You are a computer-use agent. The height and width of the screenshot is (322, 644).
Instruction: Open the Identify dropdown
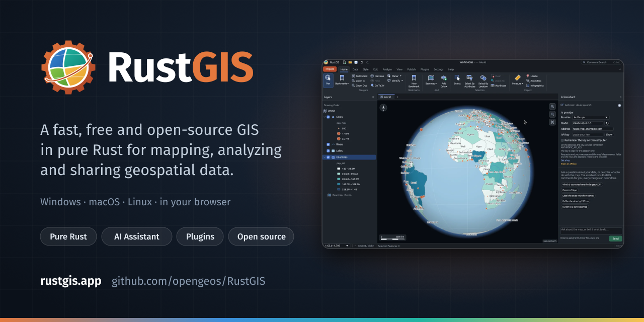395,80
